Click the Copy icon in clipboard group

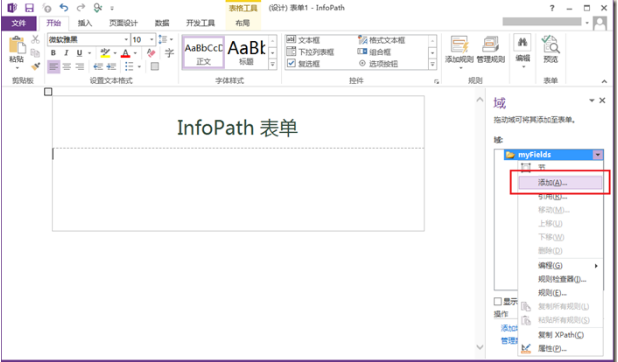[35, 53]
